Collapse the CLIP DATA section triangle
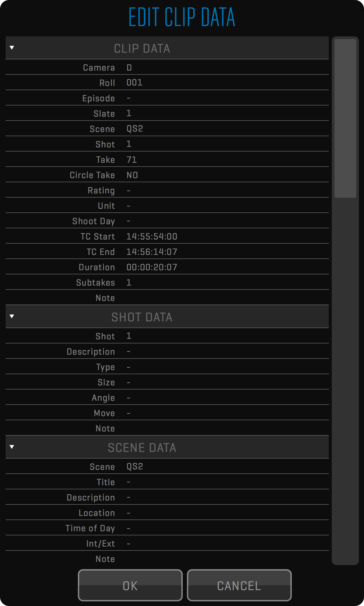The height and width of the screenshot is (606, 364). tap(12, 48)
